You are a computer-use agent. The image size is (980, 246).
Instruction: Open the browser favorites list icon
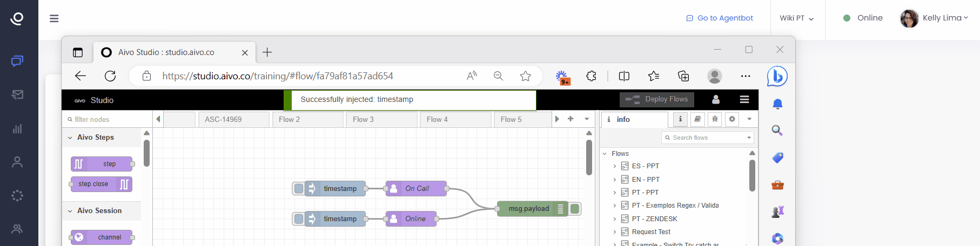pos(654,76)
